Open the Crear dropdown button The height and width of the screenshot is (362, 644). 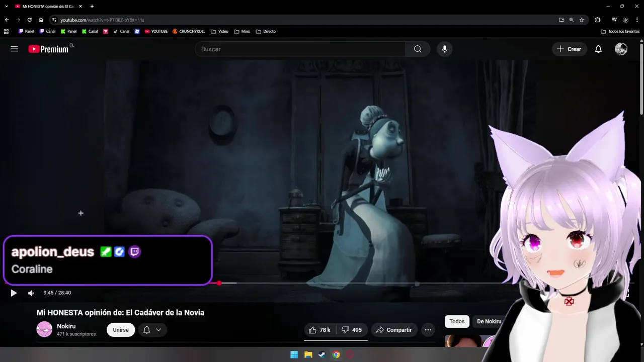coord(569,49)
